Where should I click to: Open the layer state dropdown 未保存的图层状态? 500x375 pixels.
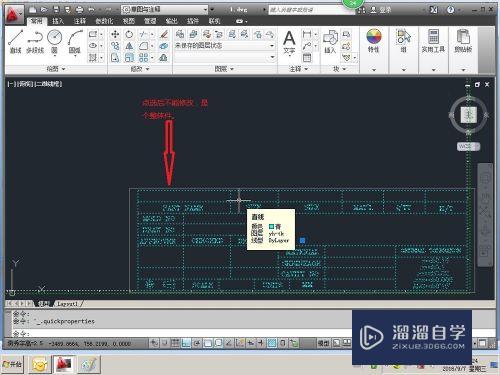tap(225, 46)
